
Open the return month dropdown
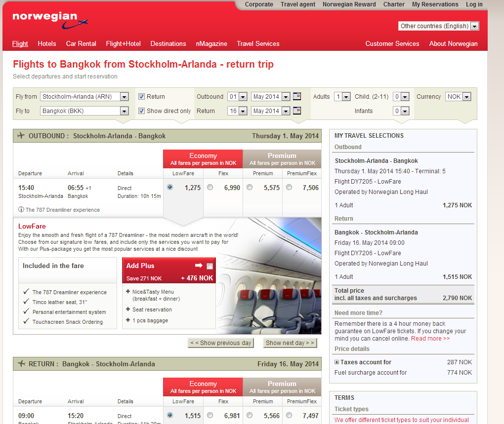(x=270, y=111)
